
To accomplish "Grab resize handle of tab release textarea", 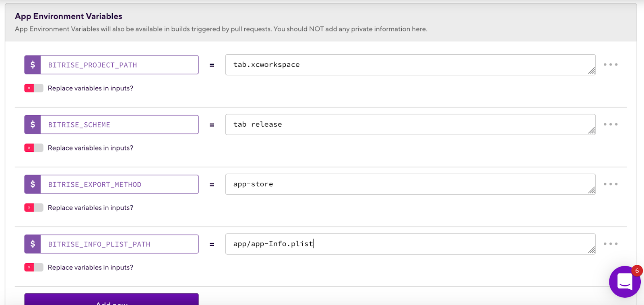I will pyautogui.click(x=591, y=130).
